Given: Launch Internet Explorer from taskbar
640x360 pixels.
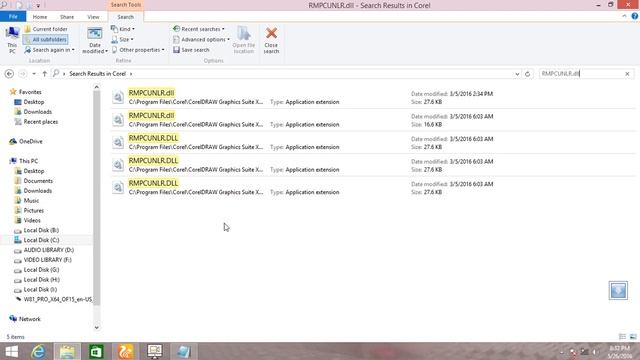Looking at the screenshot, I should (x=38, y=351).
